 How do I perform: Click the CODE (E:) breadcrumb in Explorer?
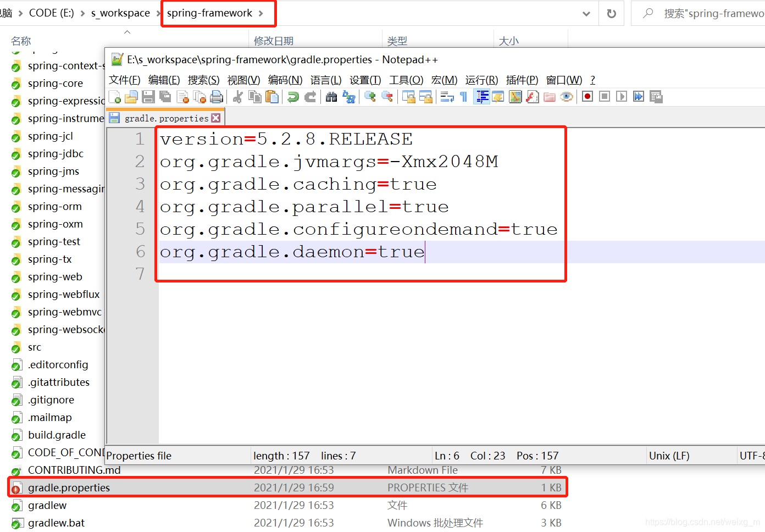click(51, 13)
